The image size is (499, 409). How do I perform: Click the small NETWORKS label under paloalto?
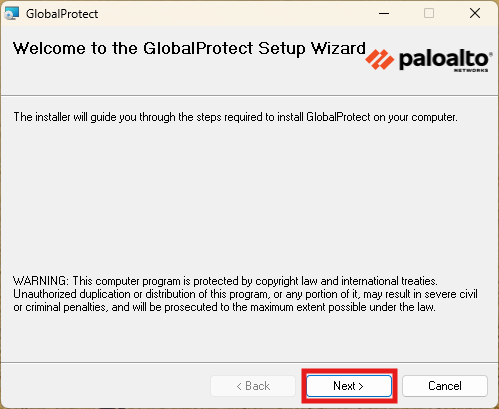[471, 70]
